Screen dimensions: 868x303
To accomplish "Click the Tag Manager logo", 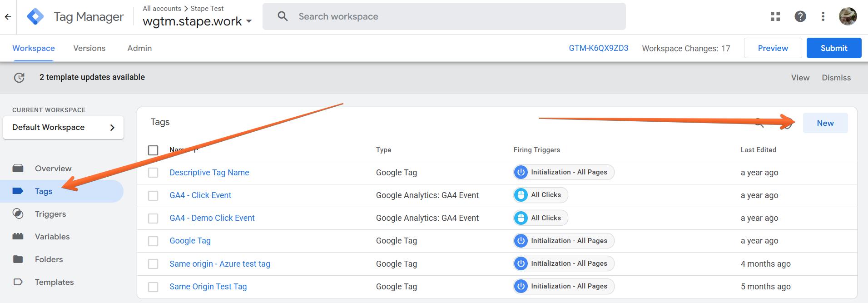I will pos(35,17).
